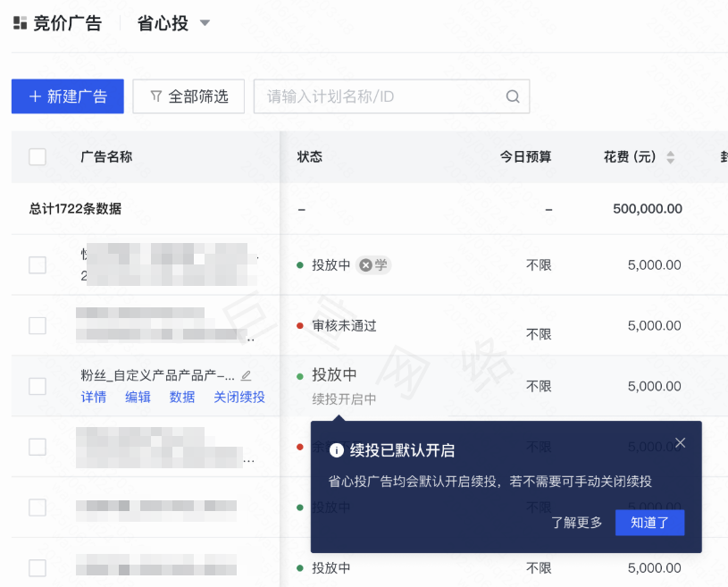Click 编辑 under the 粉丝_自定义产品 ad
Screen dimensions: 728x587
(138, 397)
